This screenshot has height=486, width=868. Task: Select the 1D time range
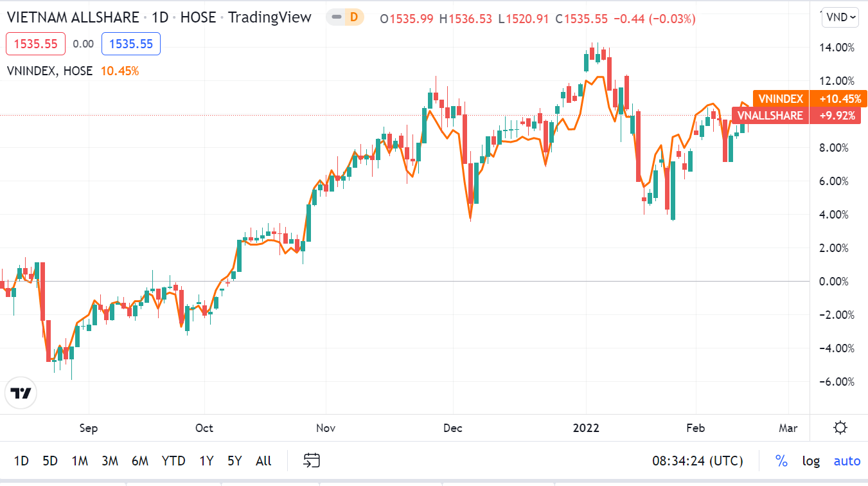(x=22, y=460)
